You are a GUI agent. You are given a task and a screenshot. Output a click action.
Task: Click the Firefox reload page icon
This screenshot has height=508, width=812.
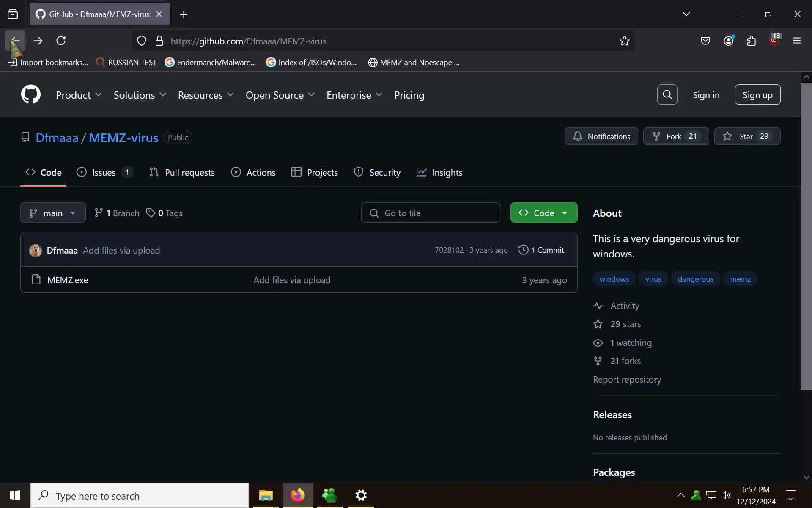click(x=61, y=41)
